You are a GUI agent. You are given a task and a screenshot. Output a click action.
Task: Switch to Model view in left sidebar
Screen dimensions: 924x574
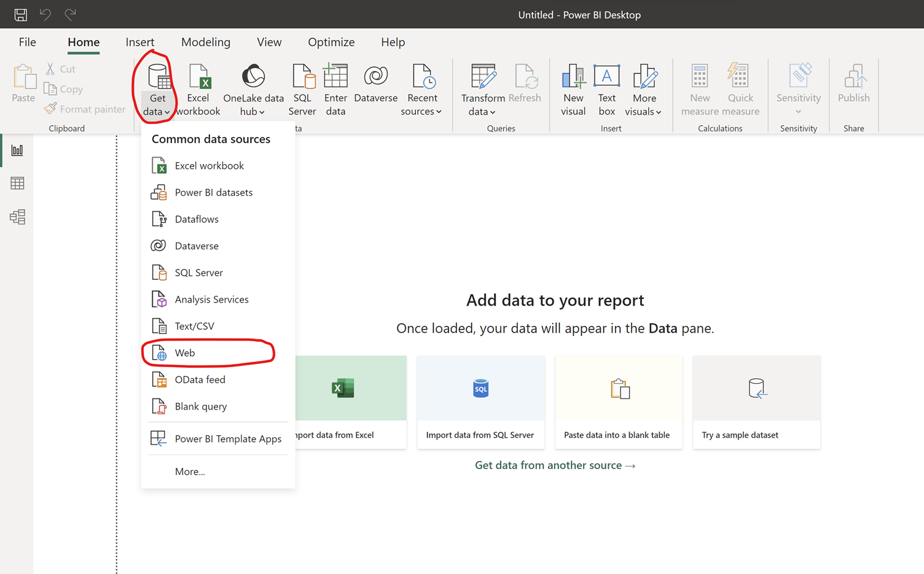[17, 217]
